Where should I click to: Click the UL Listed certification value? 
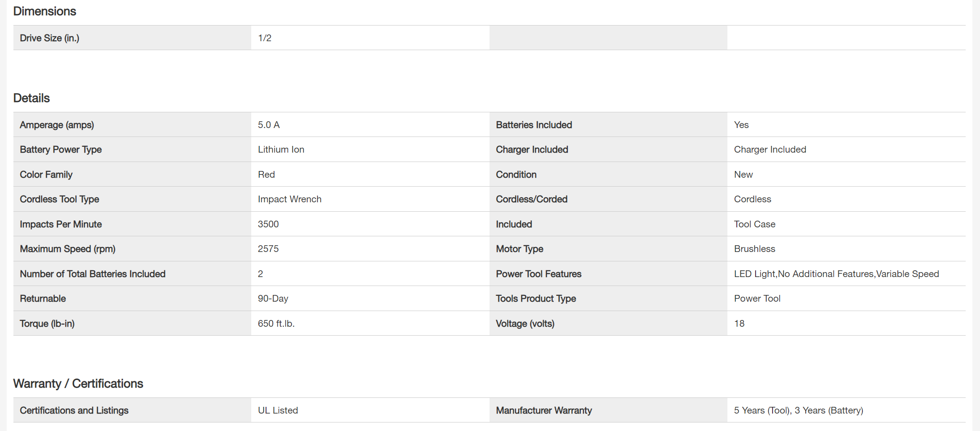click(x=278, y=410)
